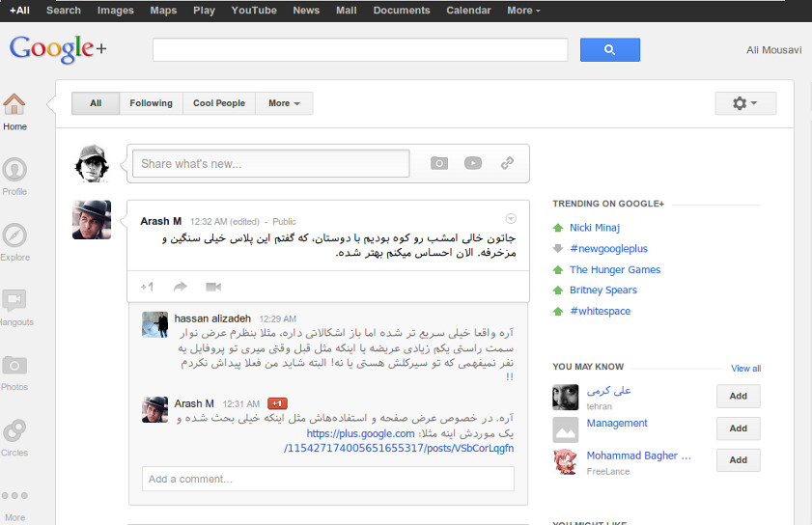The width and height of the screenshot is (812, 525).
Task: Click your own avatar beside share box
Action: 92,164
